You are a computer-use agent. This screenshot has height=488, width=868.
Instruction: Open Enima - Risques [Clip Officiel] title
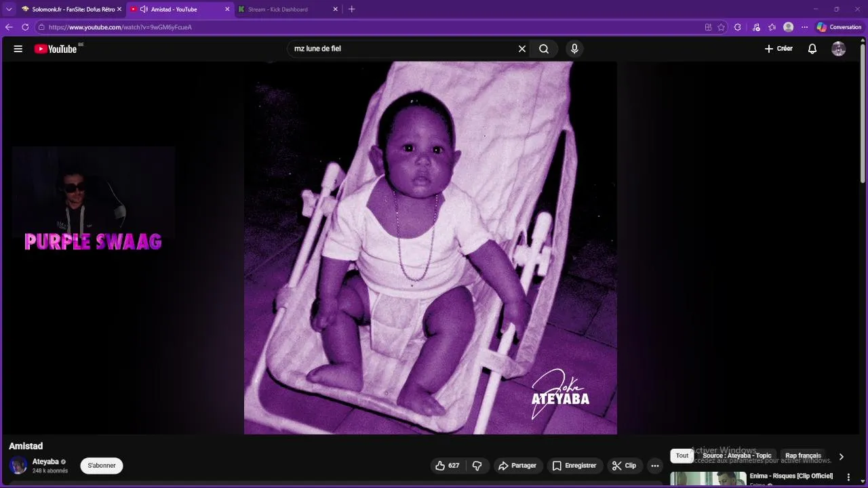tap(791, 476)
